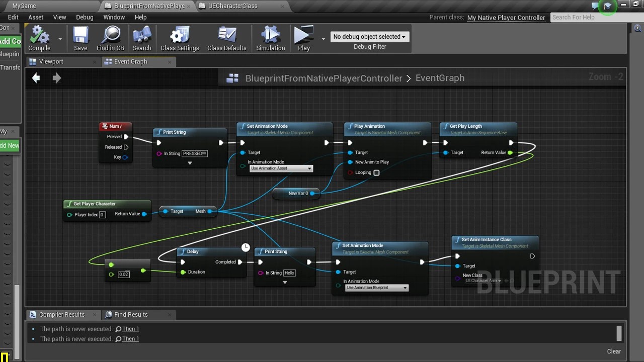The width and height of the screenshot is (644, 362).
Task: Navigate back with the left arrow
Action: tap(36, 78)
